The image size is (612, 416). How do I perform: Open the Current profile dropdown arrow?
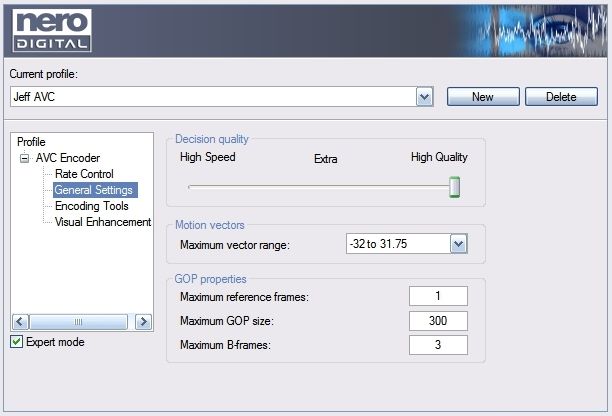point(425,97)
